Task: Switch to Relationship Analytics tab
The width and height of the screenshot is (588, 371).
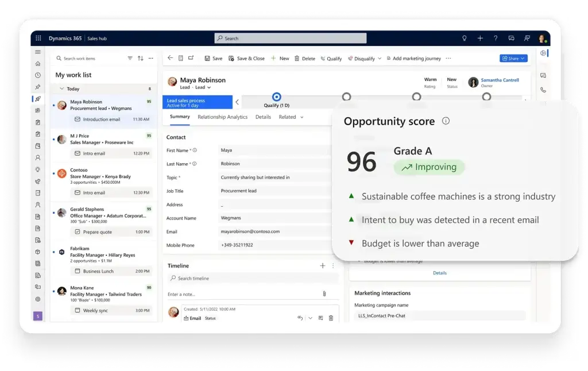Action: coord(222,117)
